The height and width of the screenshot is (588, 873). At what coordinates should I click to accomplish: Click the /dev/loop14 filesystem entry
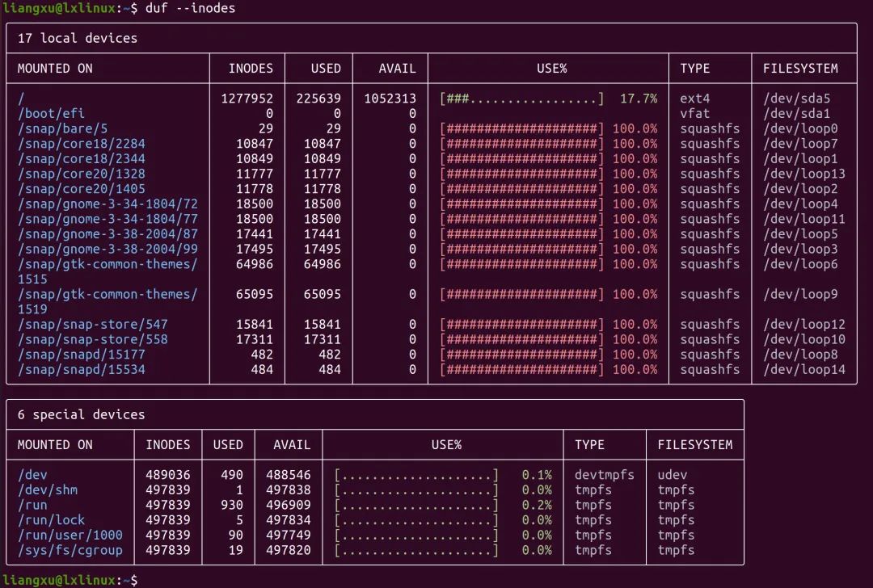coord(804,369)
